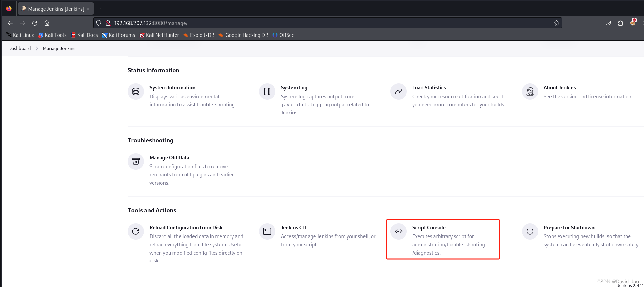Screen dimensions: 644x287
Task: Click the Firefox logo icon
Action: click(x=9, y=9)
